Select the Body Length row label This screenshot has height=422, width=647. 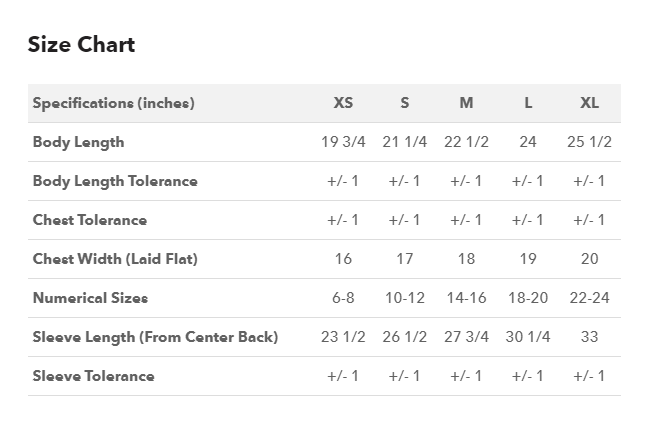[x=78, y=142]
